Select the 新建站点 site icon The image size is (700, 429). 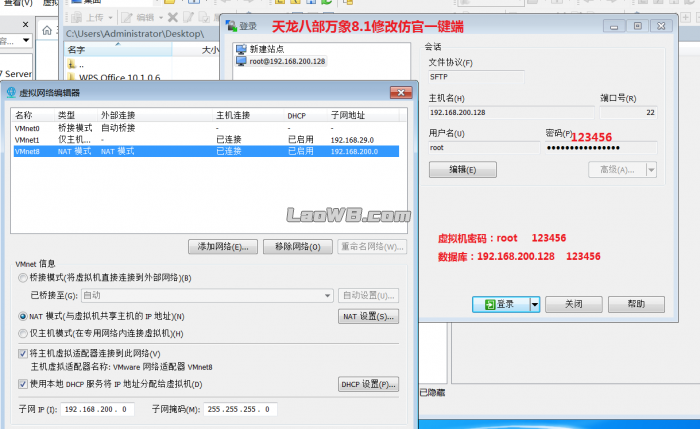[x=242, y=49]
